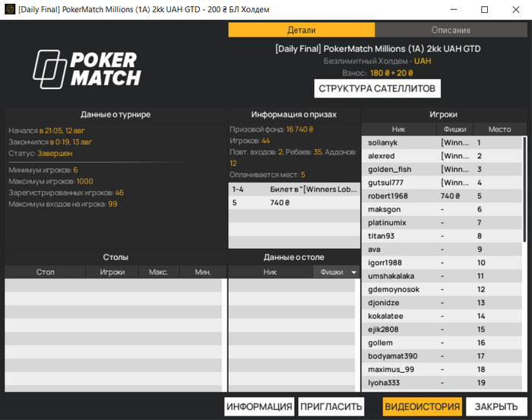Viewport: 532px width, 420px height.
Task: Maximize the tournament window
Action: [485, 10]
